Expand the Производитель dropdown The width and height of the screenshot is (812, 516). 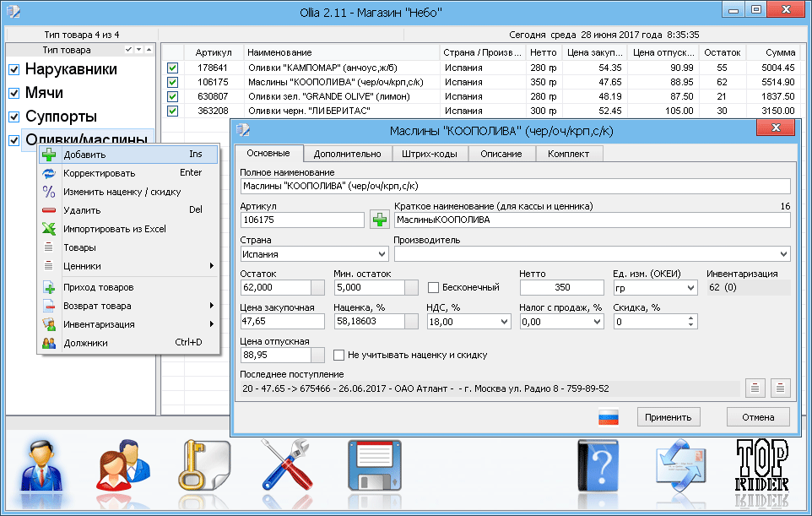783,254
